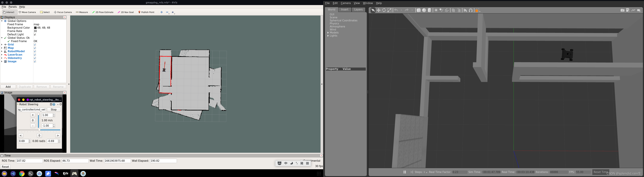The height and width of the screenshot is (177, 644).
Task: Choose the 2D Nav Goal tool
Action: click(x=126, y=12)
